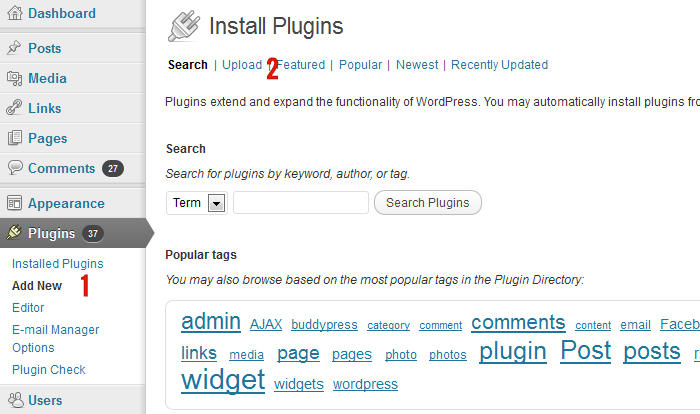Switch to the Upload tab

click(242, 65)
